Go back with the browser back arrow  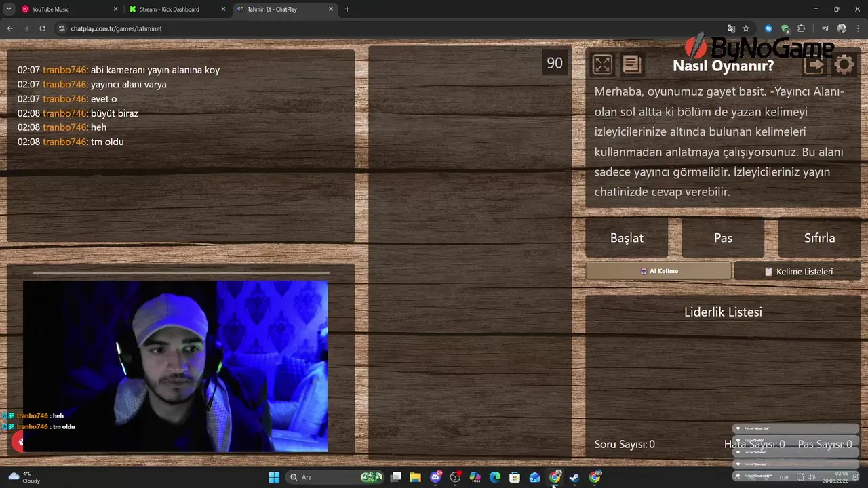tap(9, 28)
